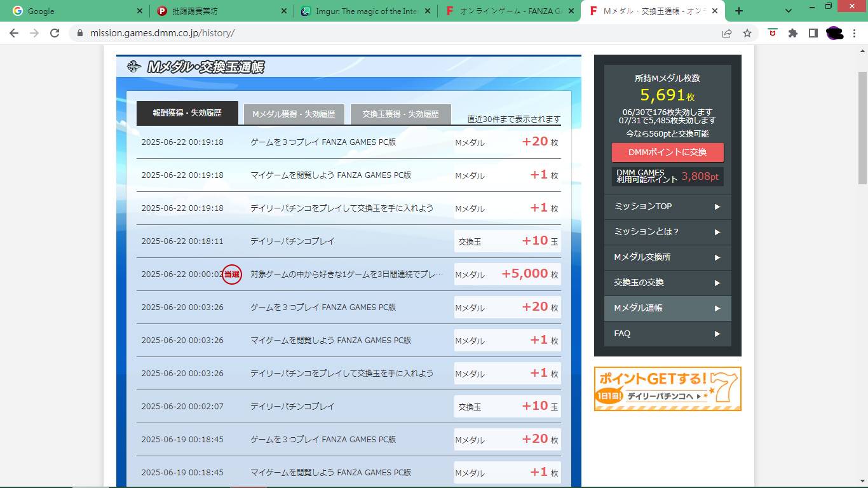Click デイリーパチンコプレイ entry dated 2025-06-20
The width and height of the screenshot is (868, 488).
292,407
